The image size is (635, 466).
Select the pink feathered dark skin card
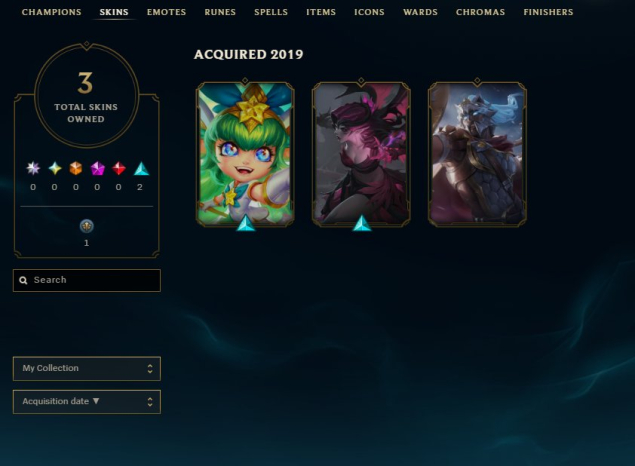coord(361,154)
